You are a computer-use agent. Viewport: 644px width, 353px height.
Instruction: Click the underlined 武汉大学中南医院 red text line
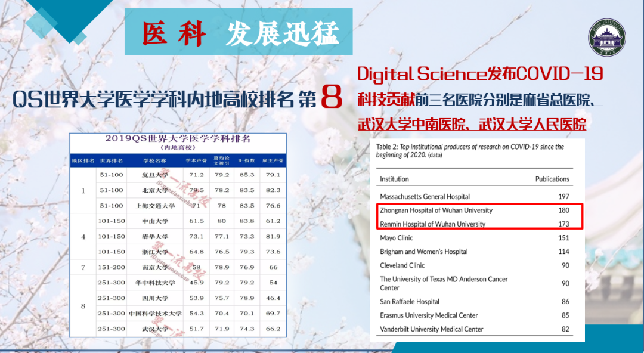click(x=472, y=124)
